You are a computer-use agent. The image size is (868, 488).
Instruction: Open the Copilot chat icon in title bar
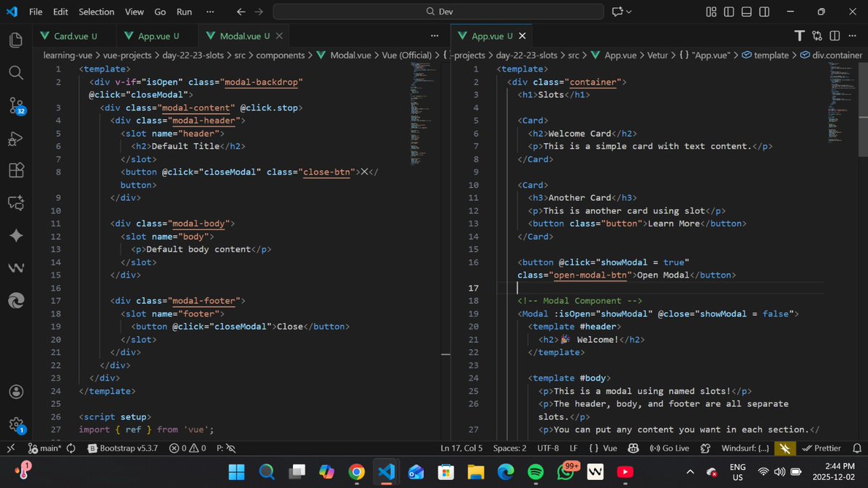click(617, 12)
